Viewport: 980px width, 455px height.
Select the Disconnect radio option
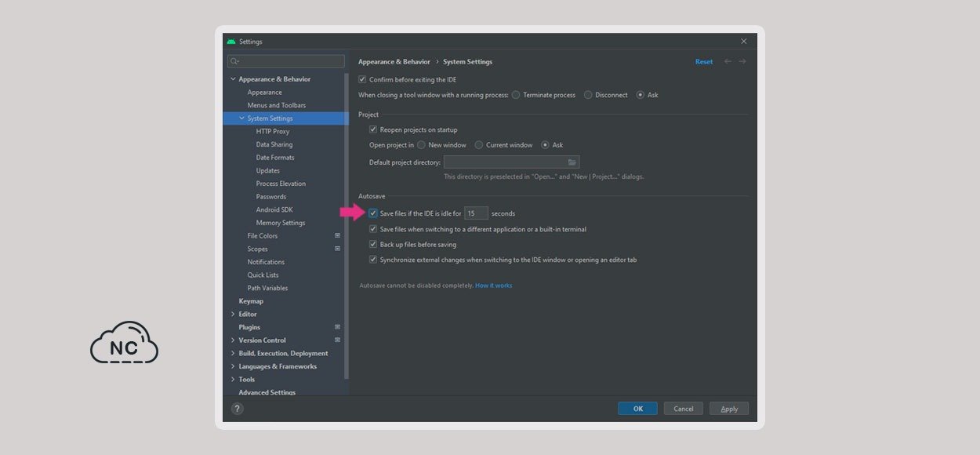tap(588, 95)
